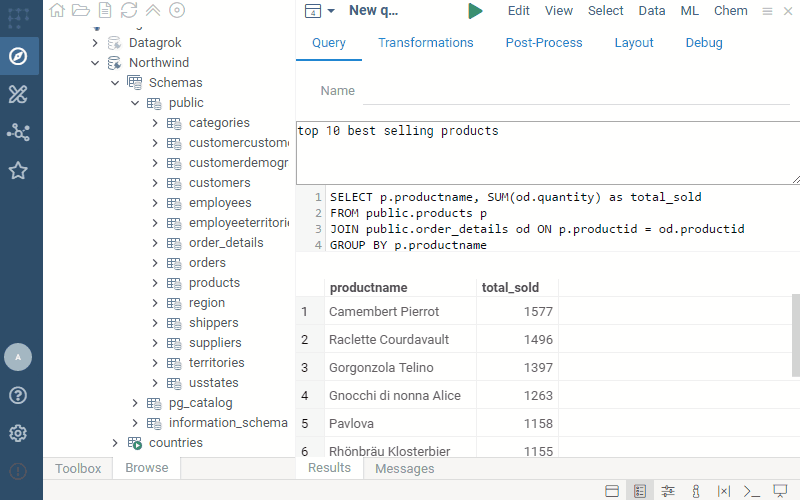Select the shippers table
800x500 pixels.
click(x=213, y=323)
